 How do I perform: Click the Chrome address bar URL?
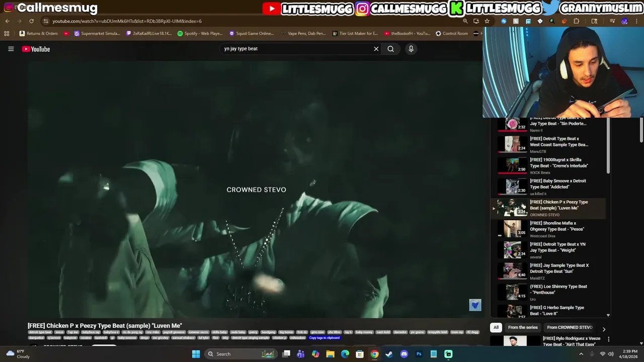tap(127, 21)
